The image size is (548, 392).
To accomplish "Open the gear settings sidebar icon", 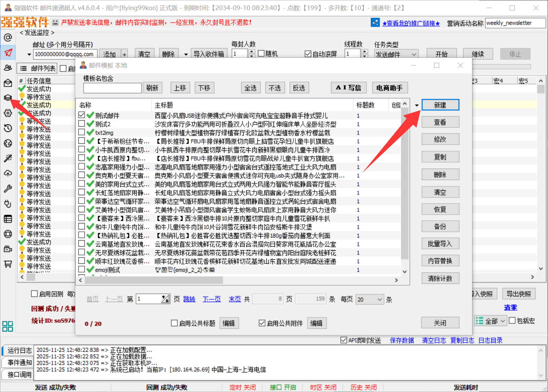I will 8,113.
